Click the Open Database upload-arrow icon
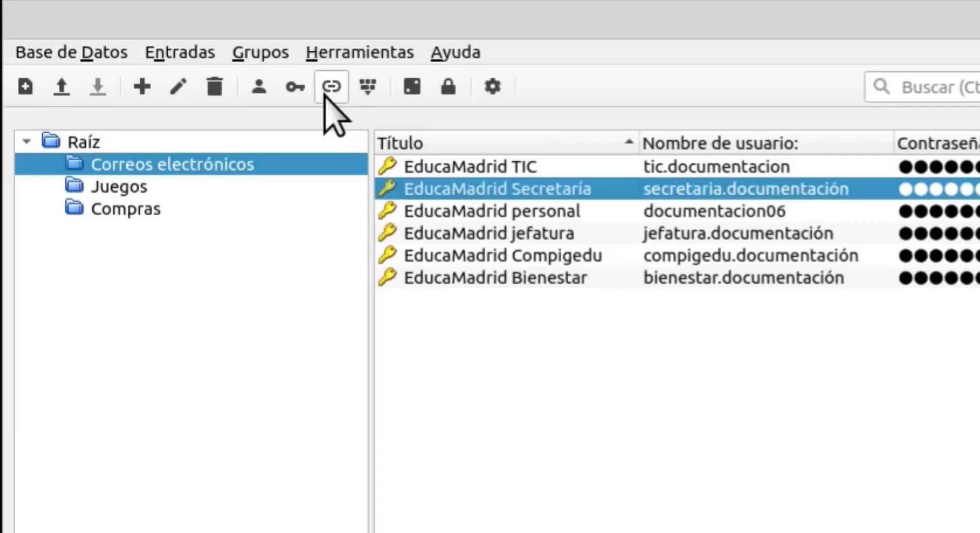The height and width of the screenshot is (533, 980). (62, 86)
